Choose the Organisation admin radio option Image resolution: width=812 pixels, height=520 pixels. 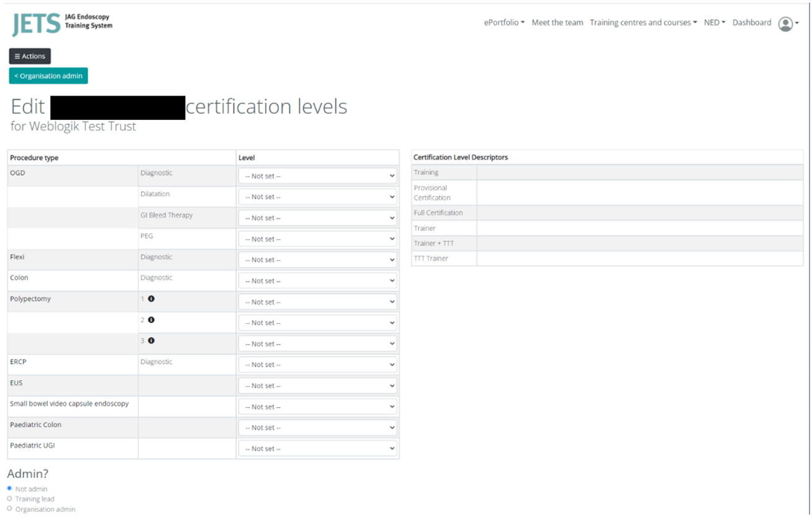point(9,509)
